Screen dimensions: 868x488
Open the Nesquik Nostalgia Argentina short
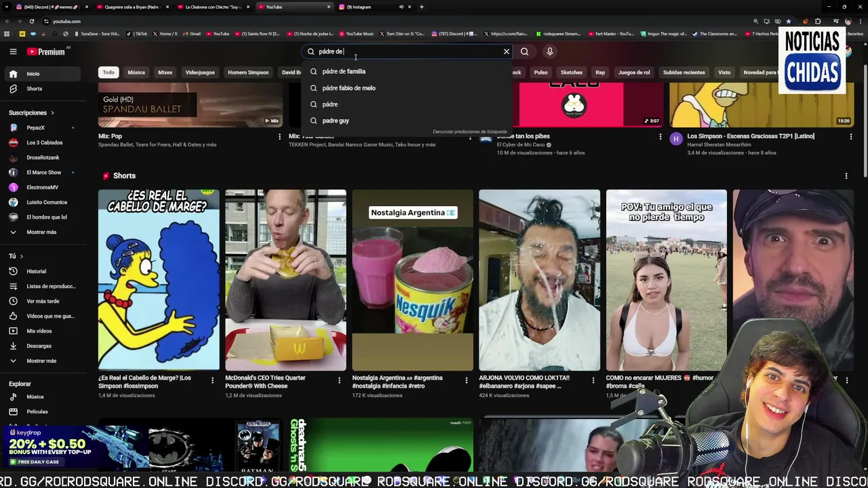pos(412,280)
